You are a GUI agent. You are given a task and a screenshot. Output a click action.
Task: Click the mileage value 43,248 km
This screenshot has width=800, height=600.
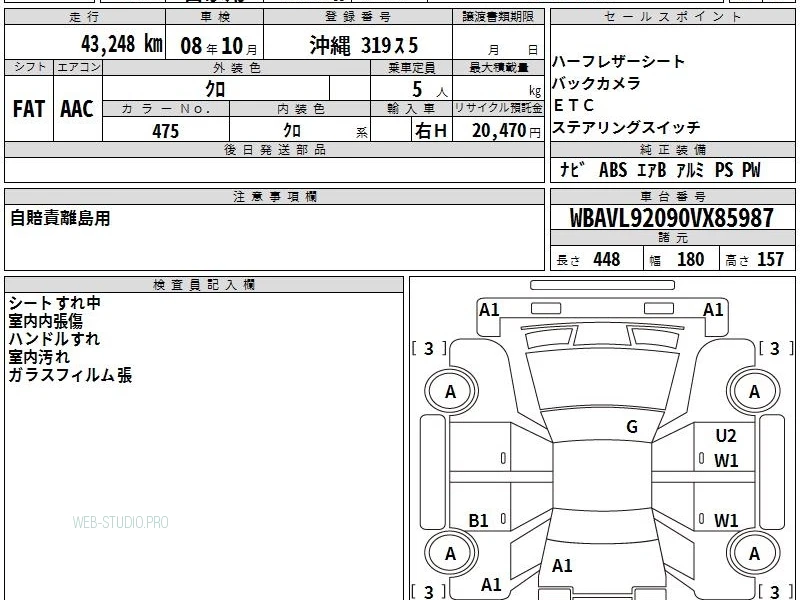121,44
